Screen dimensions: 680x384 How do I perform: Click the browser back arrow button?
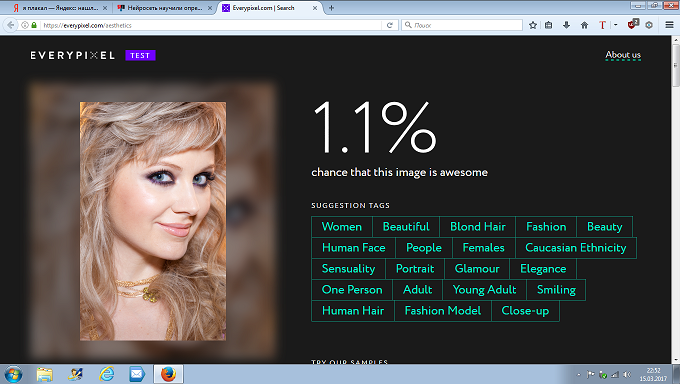coord(10,25)
